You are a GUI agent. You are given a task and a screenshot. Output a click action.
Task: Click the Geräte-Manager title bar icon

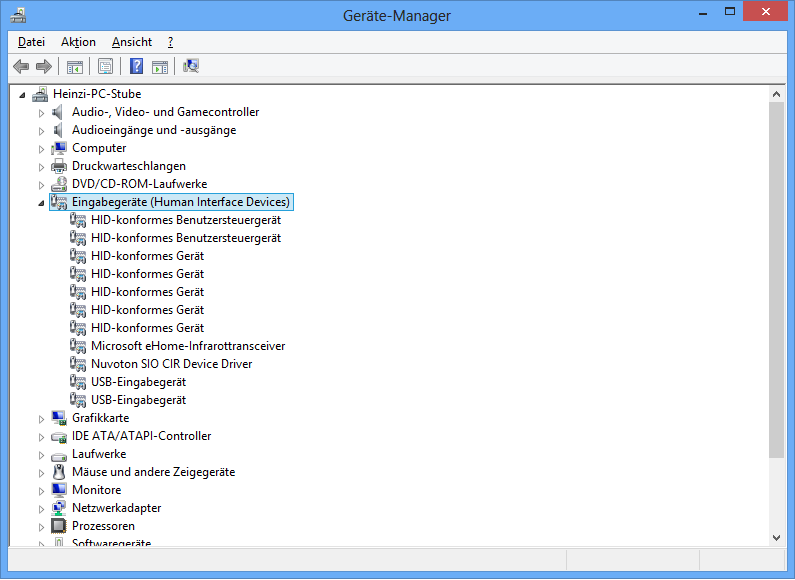coord(18,16)
